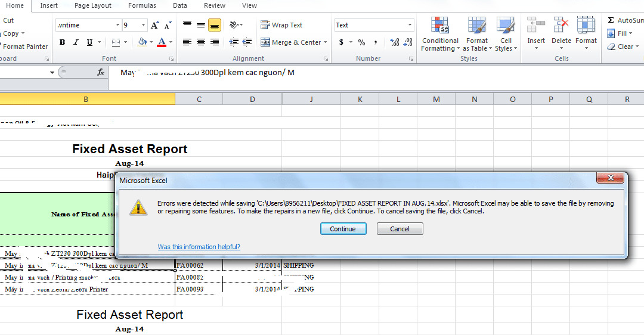The height and width of the screenshot is (335, 644).
Task: Select Middle Align icon
Action: coord(201,25)
